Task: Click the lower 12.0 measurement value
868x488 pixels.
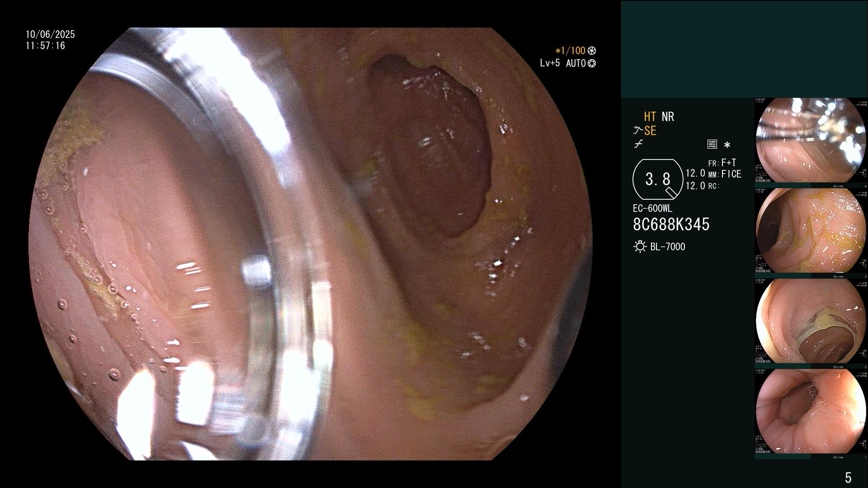Action: [x=695, y=186]
